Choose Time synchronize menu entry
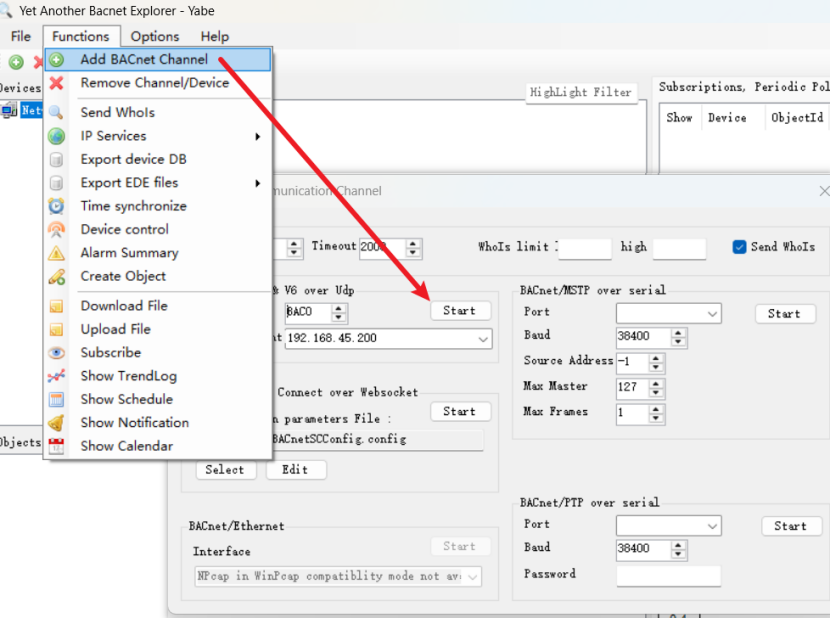The height and width of the screenshot is (618, 830). [x=158, y=206]
